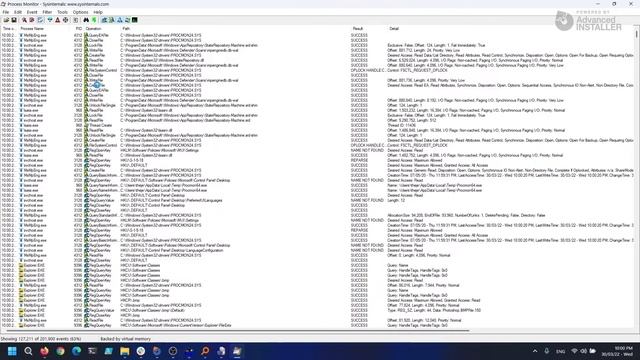Open the terminal icon on the taskbar
Screen dimensions: 640x360
92,351
